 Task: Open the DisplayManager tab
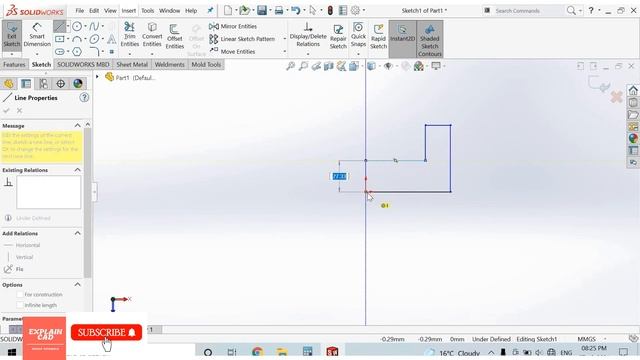78,84
